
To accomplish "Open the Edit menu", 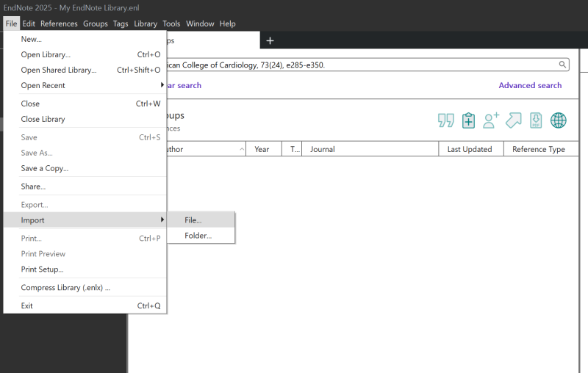I will point(29,23).
